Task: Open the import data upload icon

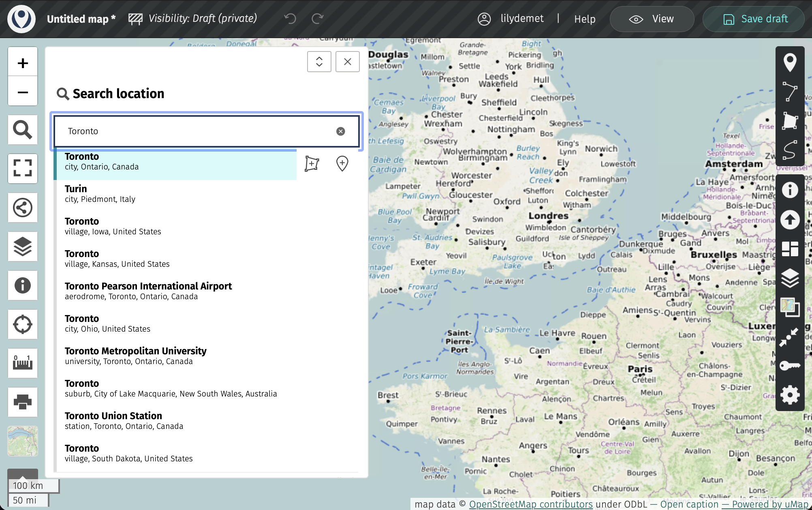Action: 790,220
